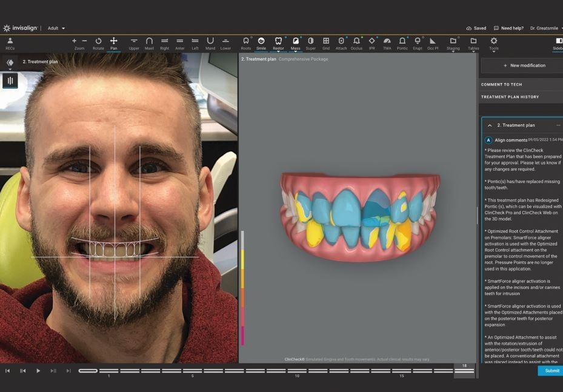This screenshot has width=563, height=392.
Task: Open the IPR tool
Action: 371,44
